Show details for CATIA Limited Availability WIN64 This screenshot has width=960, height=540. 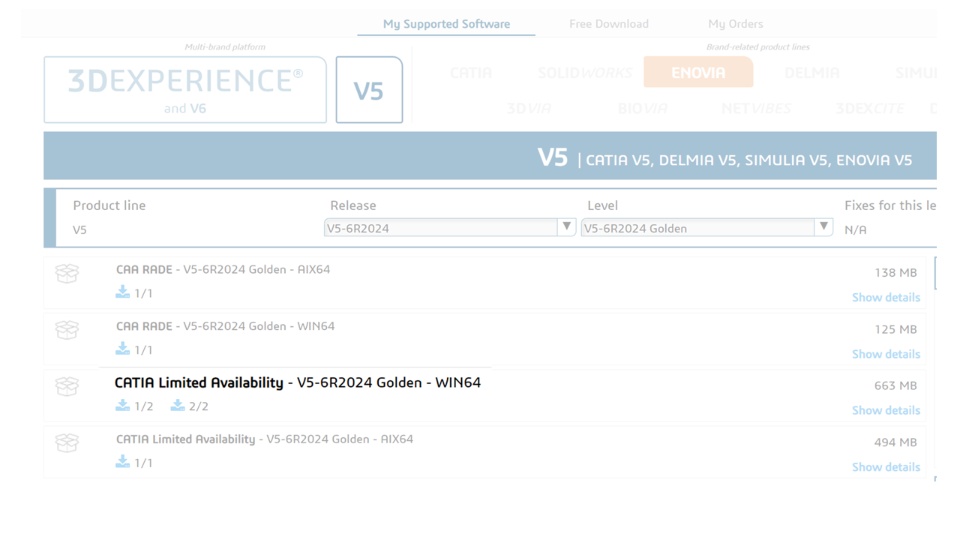pyautogui.click(x=885, y=410)
